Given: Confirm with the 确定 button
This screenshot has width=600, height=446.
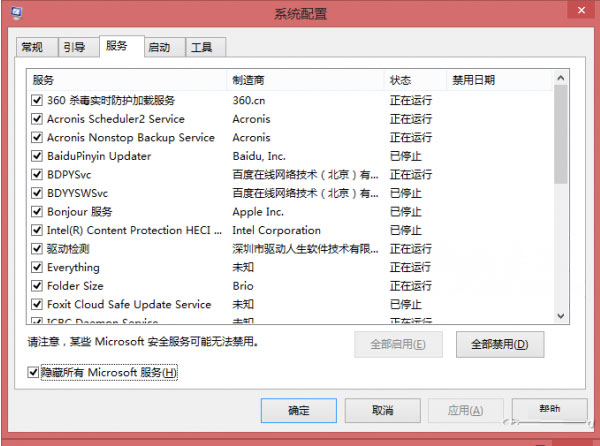Looking at the screenshot, I should [299, 410].
